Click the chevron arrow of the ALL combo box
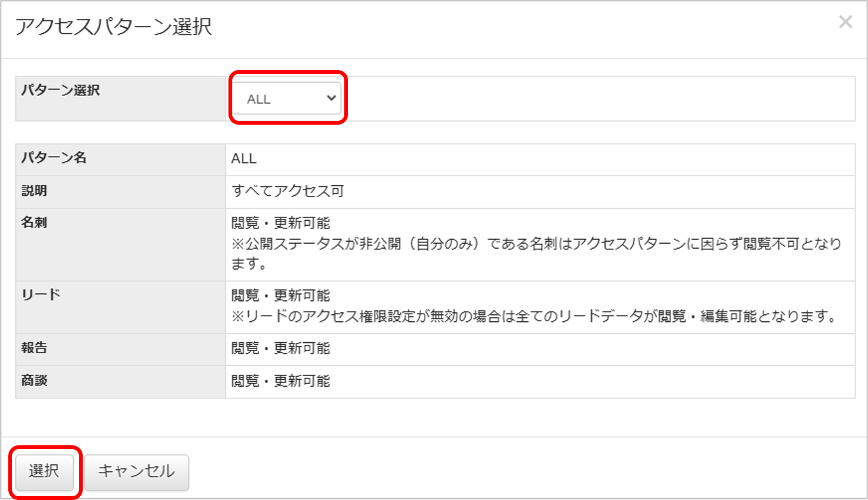868x500 pixels. (330, 99)
